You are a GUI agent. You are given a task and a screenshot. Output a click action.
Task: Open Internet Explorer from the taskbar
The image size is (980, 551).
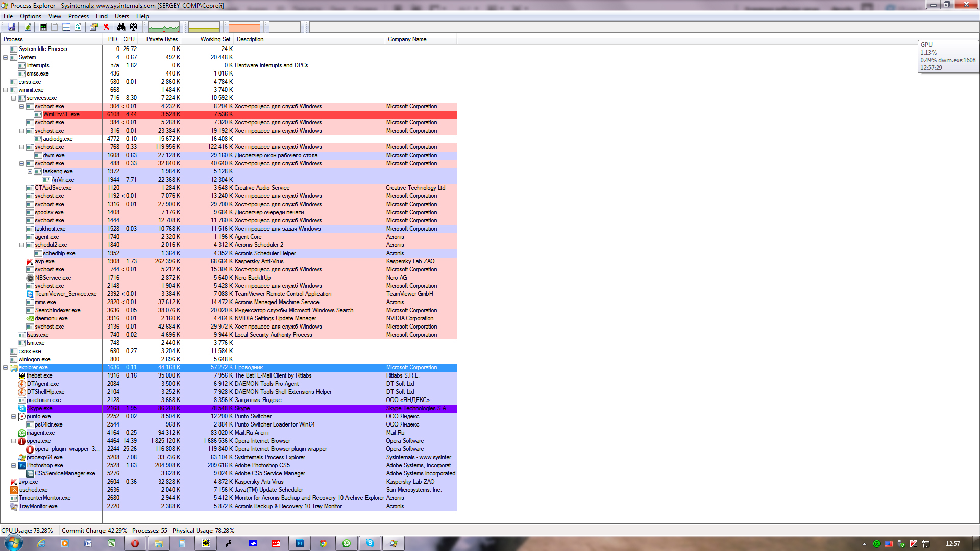42,543
